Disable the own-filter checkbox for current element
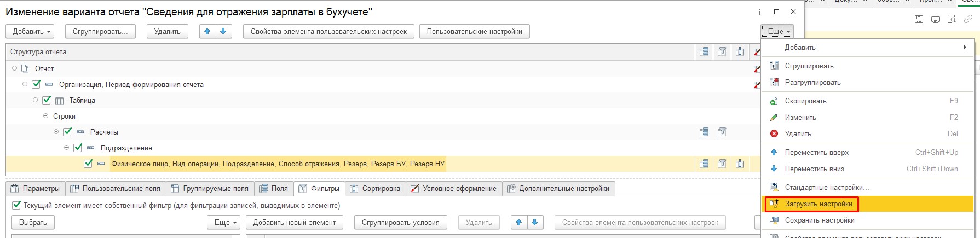The height and width of the screenshot is (238, 980). tap(16, 206)
